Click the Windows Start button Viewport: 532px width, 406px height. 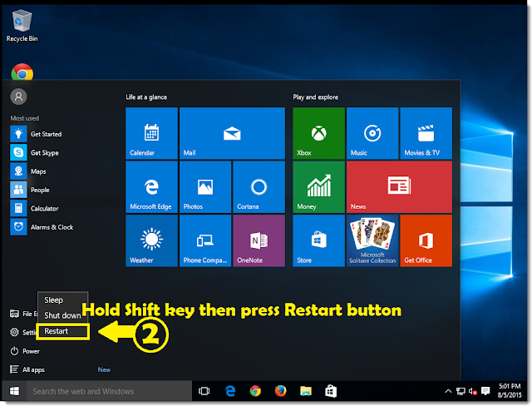pyautogui.click(x=14, y=391)
